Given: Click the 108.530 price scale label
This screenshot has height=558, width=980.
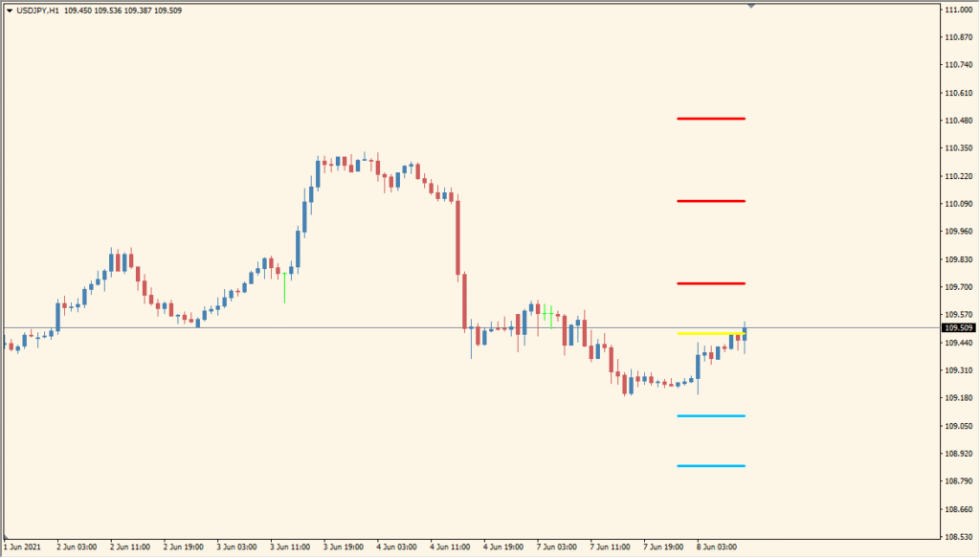Looking at the screenshot, I should tap(959, 536).
